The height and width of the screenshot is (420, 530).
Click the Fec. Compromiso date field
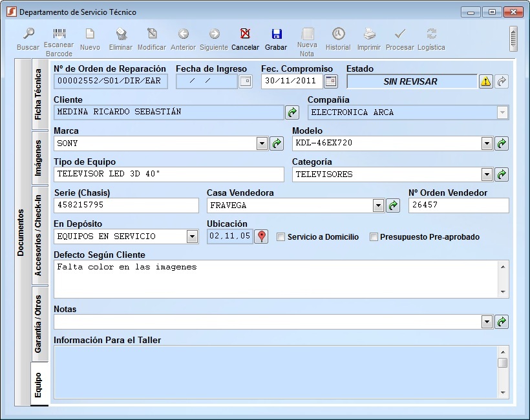click(292, 81)
